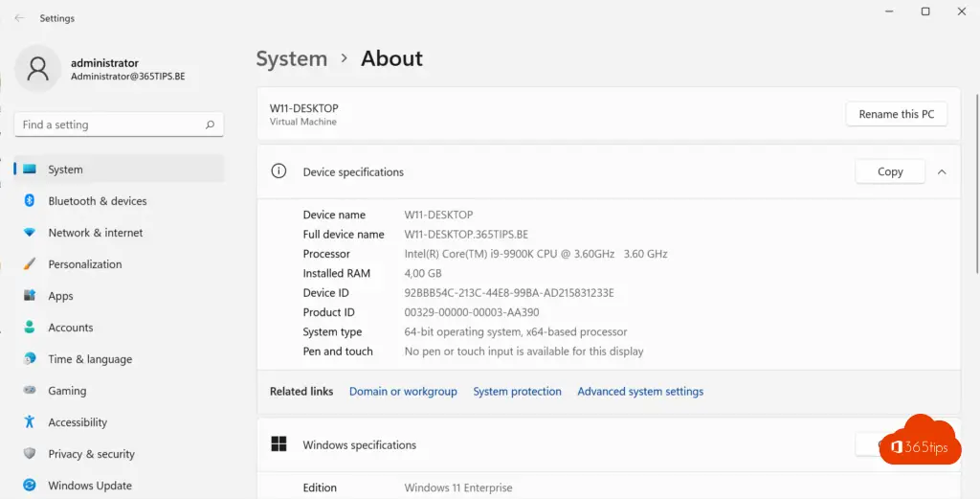Open Time & language settings

[x=119, y=359]
